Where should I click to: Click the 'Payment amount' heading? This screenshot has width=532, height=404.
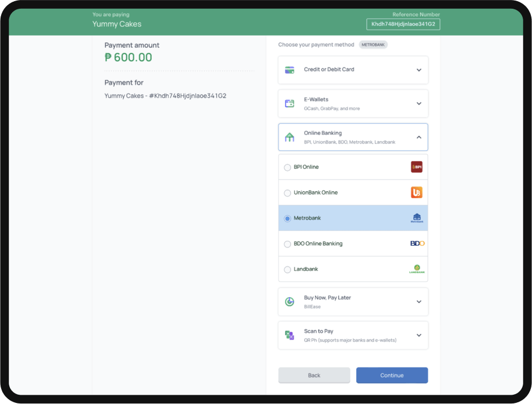point(132,45)
